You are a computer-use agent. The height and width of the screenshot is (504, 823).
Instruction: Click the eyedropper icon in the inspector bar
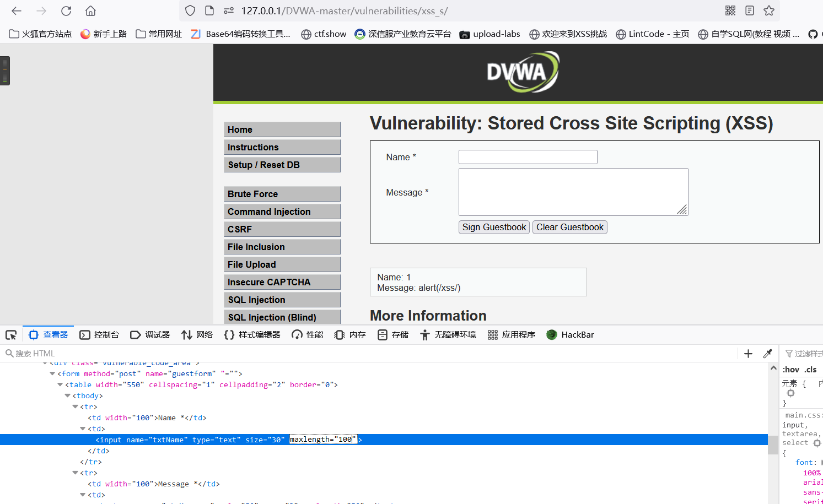point(768,353)
